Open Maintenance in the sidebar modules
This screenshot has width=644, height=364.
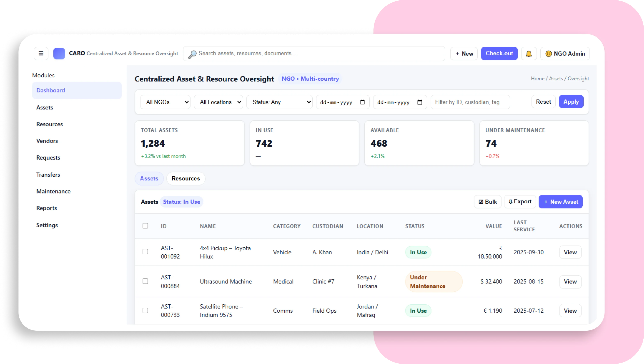[53, 191]
